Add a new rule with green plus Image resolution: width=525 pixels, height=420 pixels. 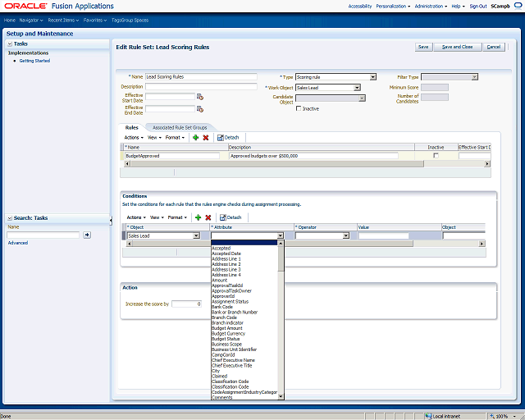(196, 137)
